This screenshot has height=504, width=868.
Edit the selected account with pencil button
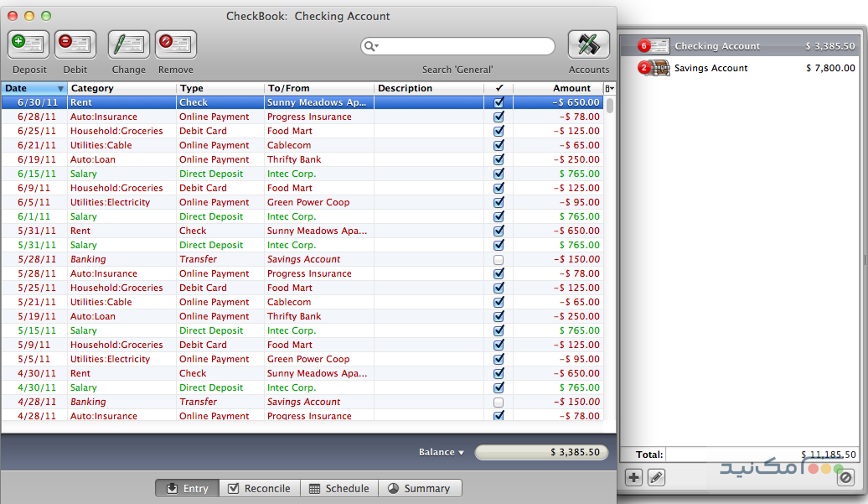(656, 477)
